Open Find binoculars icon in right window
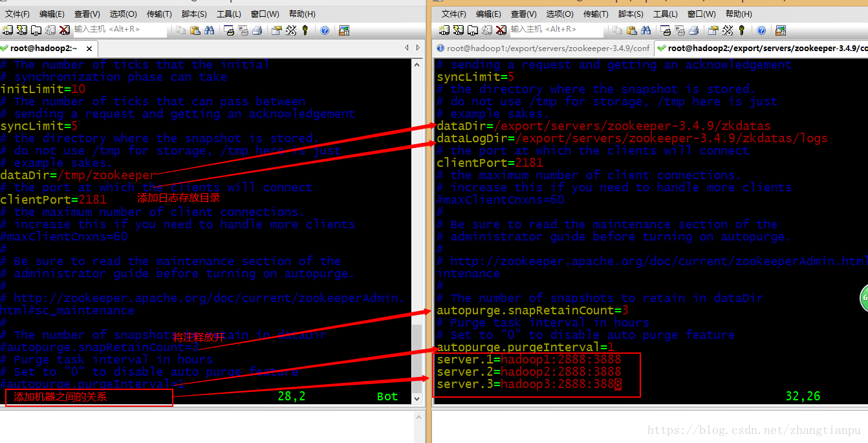This screenshot has width=868, height=443. coord(646,30)
